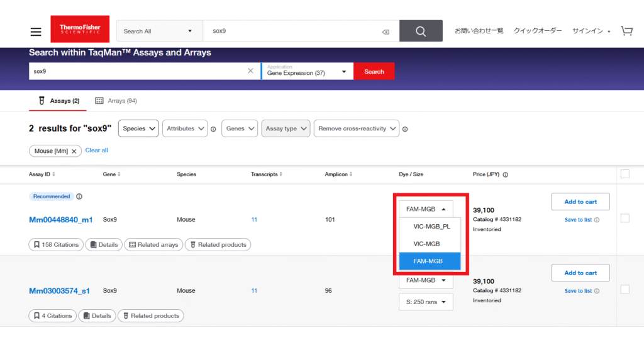Check the box for Mm03003574_s1 row
Image resolution: width=644 pixels, height=340 pixels.
[x=625, y=290]
